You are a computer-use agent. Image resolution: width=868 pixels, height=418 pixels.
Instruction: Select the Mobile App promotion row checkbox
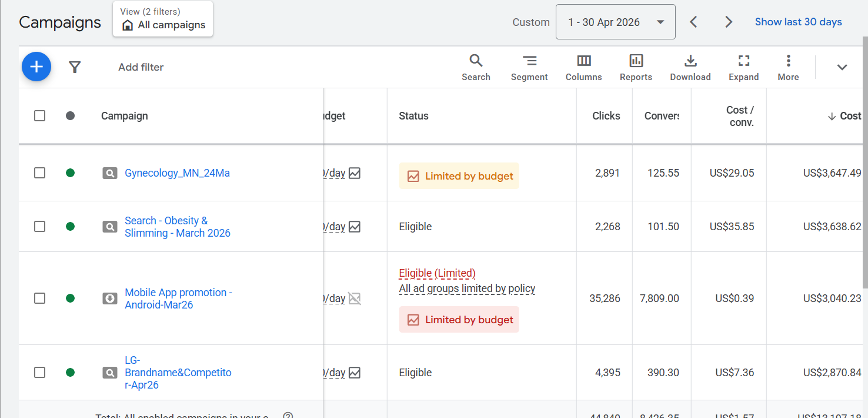39,298
